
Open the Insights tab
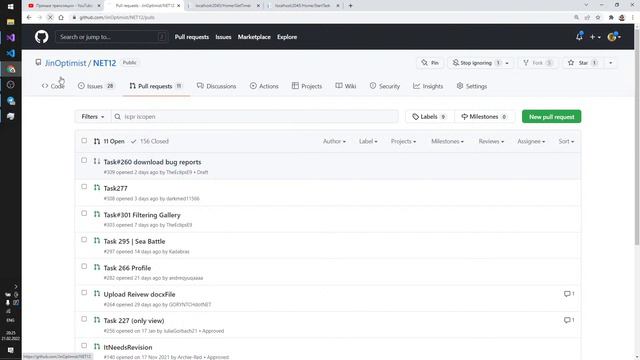[428, 86]
